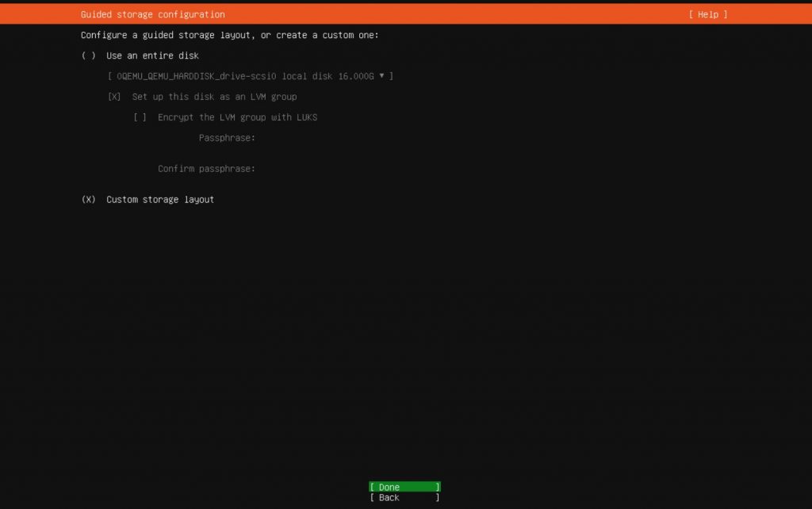Select the Custom storage layout radio button
The width and height of the screenshot is (812, 509).
click(88, 200)
